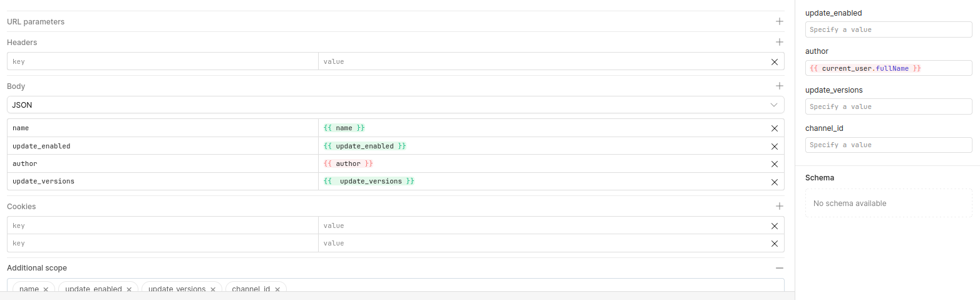
Task: Remove the name body row
Action: point(775,128)
